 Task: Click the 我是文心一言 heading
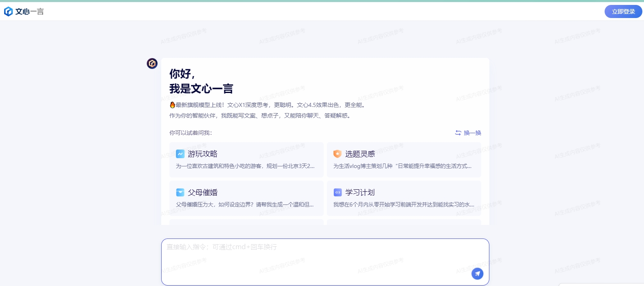coord(201,89)
